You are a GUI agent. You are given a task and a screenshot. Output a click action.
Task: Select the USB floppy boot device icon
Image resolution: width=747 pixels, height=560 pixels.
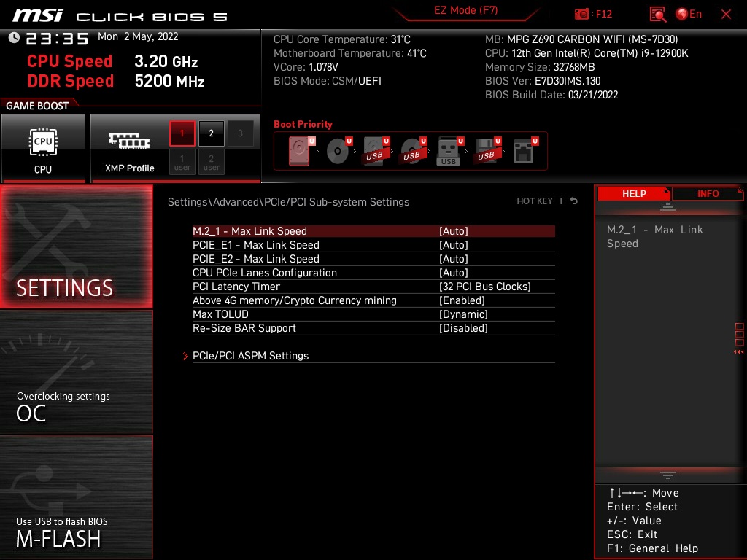487,150
